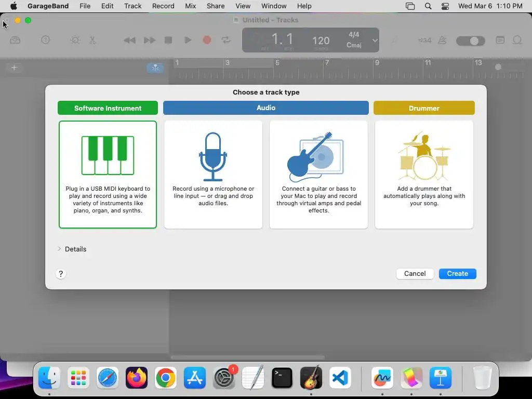Open System Settings from the Dock
This screenshot has height=399, width=532.
click(x=224, y=378)
